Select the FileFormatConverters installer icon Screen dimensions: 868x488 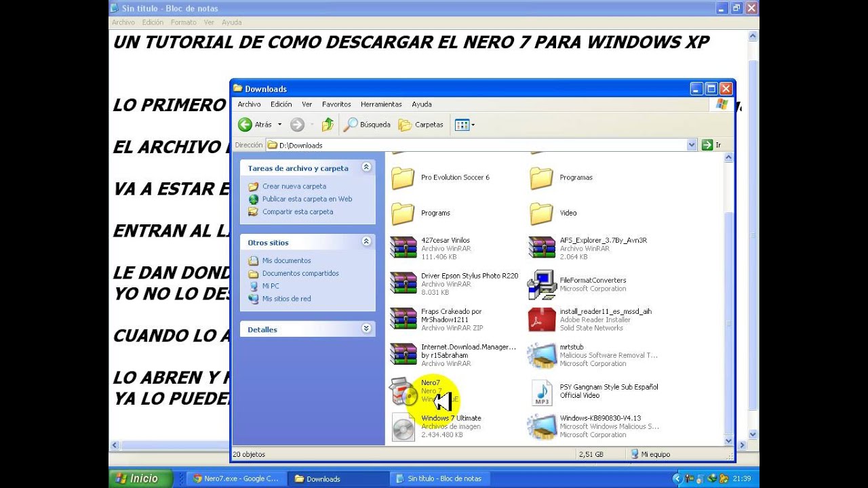541,284
